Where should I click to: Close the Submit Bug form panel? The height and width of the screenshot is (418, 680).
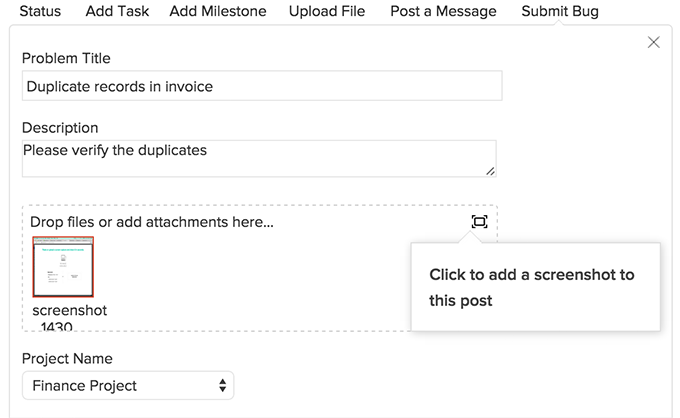click(654, 42)
